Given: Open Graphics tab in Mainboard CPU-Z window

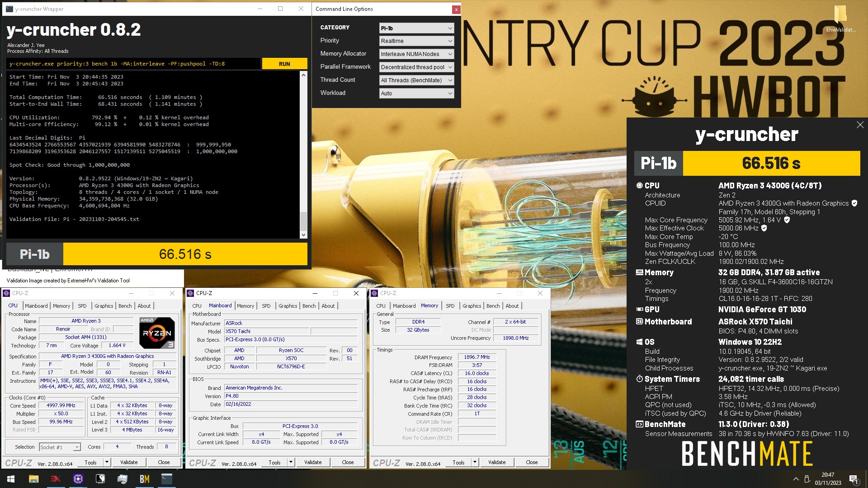Looking at the screenshot, I should click(x=288, y=306).
